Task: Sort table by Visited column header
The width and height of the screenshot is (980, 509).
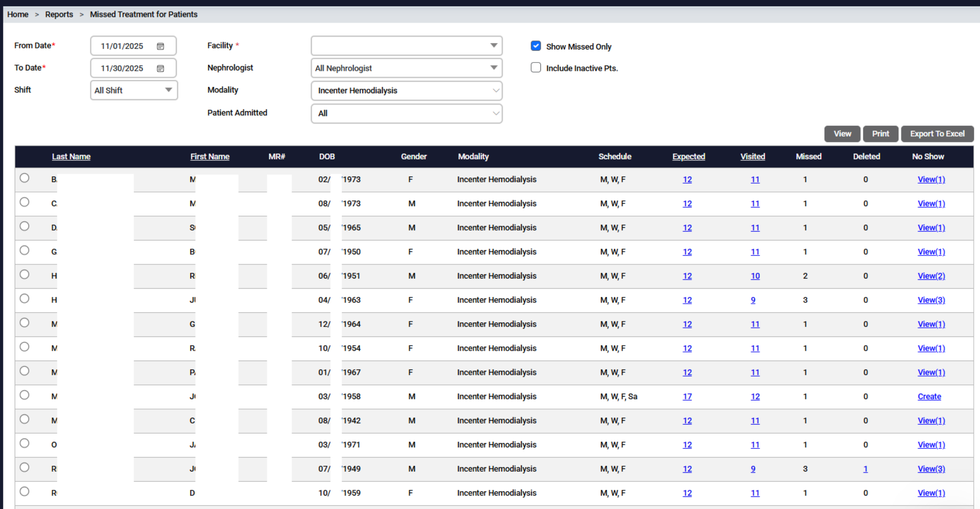Action: (752, 157)
